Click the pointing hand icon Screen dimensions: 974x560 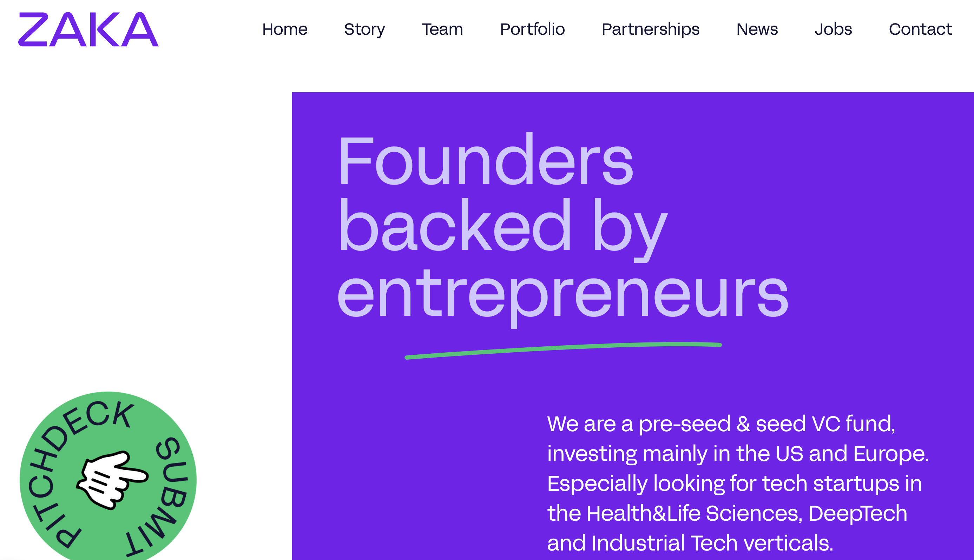tap(112, 480)
